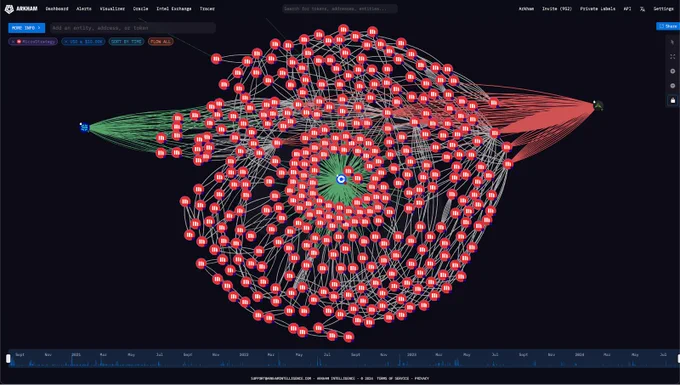Image resolution: width=680 pixels, height=385 pixels.
Task: Click the MORE INFO button
Action: click(x=26, y=28)
